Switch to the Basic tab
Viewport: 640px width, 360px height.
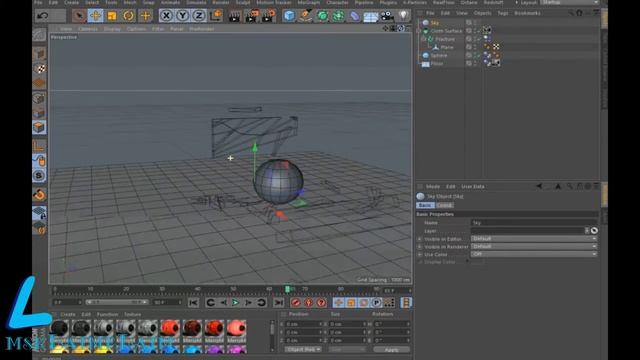coord(425,205)
